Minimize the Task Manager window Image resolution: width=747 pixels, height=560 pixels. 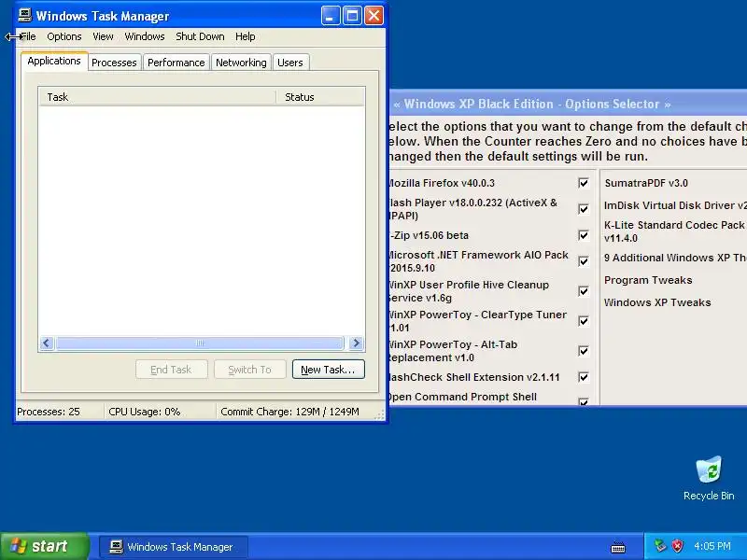[331, 16]
